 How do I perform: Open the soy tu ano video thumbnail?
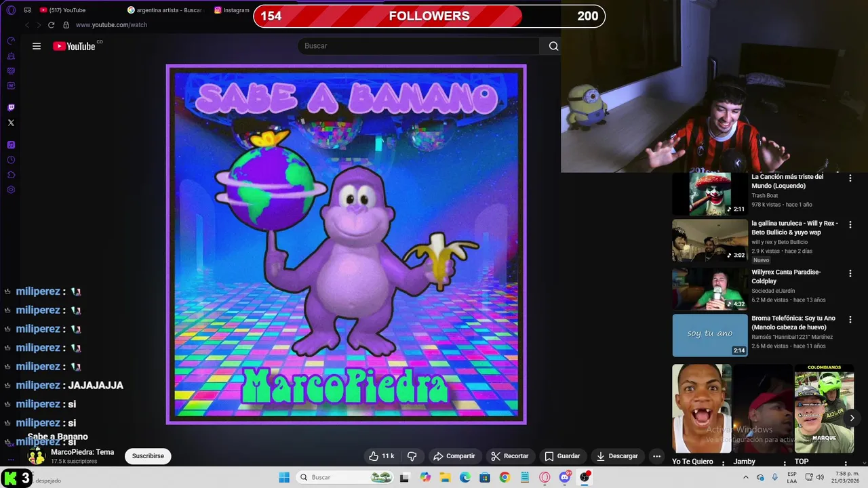(x=709, y=335)
